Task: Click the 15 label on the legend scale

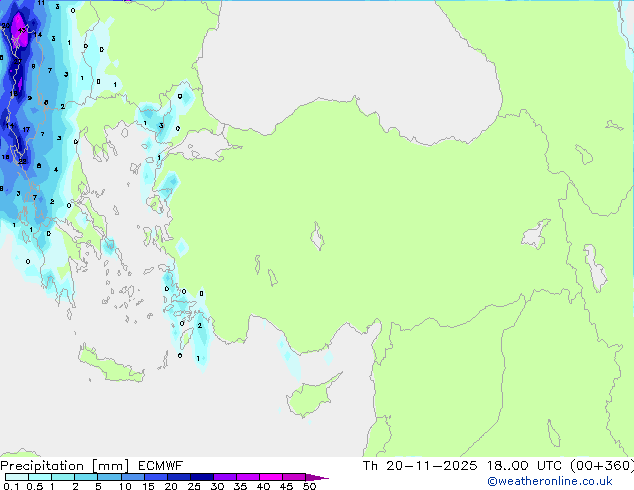Action: click(x=148, y=486)
